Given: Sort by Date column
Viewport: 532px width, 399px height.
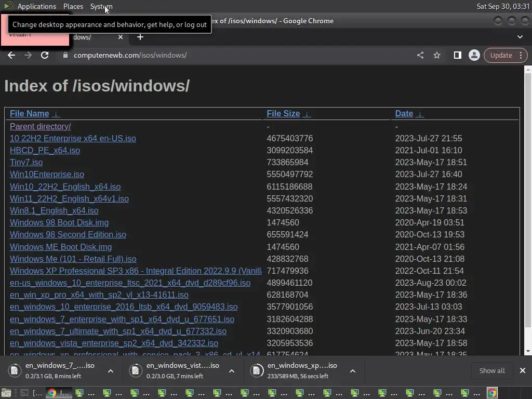Looking at the screenshot, I should point(409,114).
